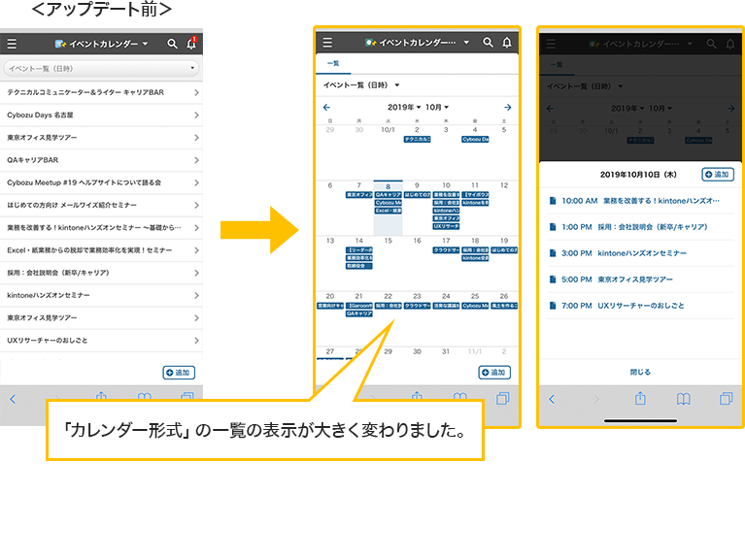Open 1:00 PM 採用：会社説明会 event

640,227
